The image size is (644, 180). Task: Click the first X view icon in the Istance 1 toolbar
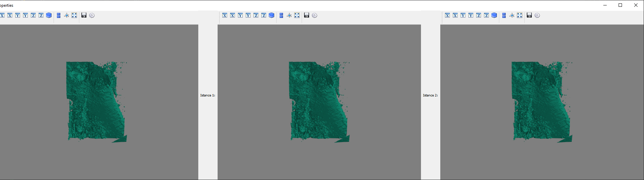tap(225, 15)
